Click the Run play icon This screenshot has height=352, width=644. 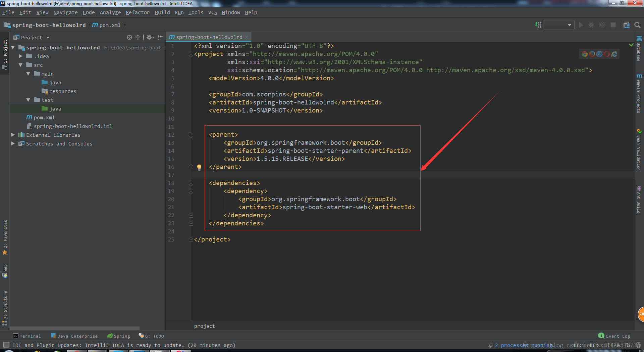tap(581, 25)
